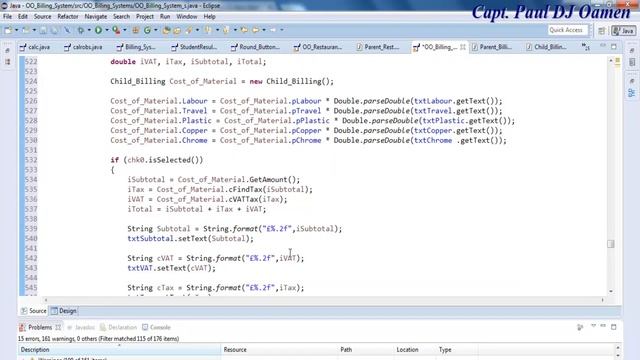Click the Open Type toolbar icon
This screenshot has height=360, width=640.
pyautogui.click(x=166, y=30)
